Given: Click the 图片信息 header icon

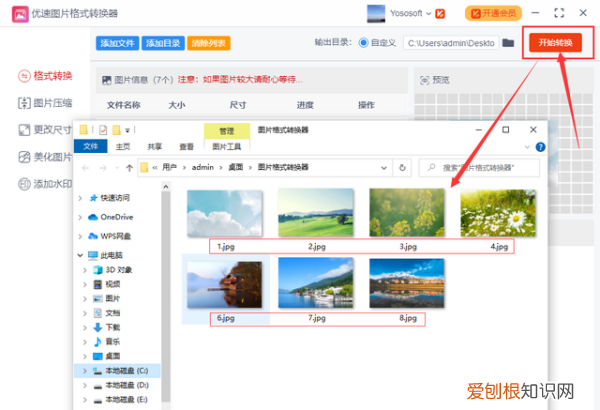Looking at the screenshot, I should [x=106, y=80].
